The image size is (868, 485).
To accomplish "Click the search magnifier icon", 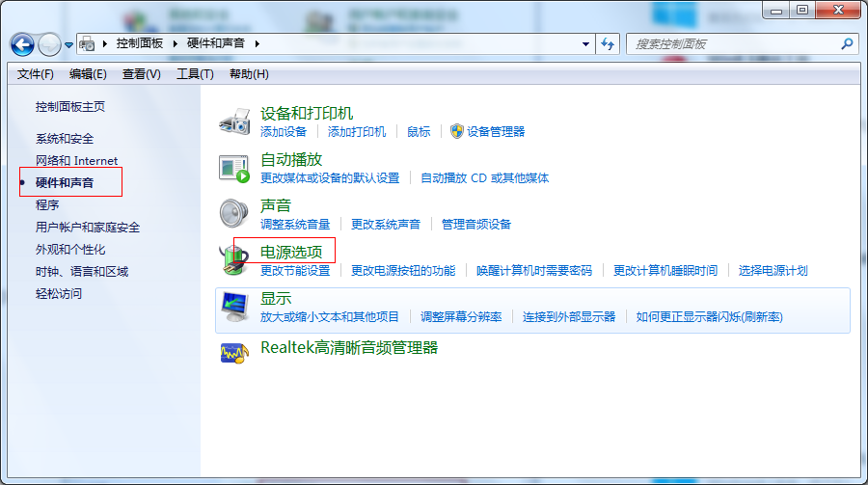I will [x=847, y=43].
